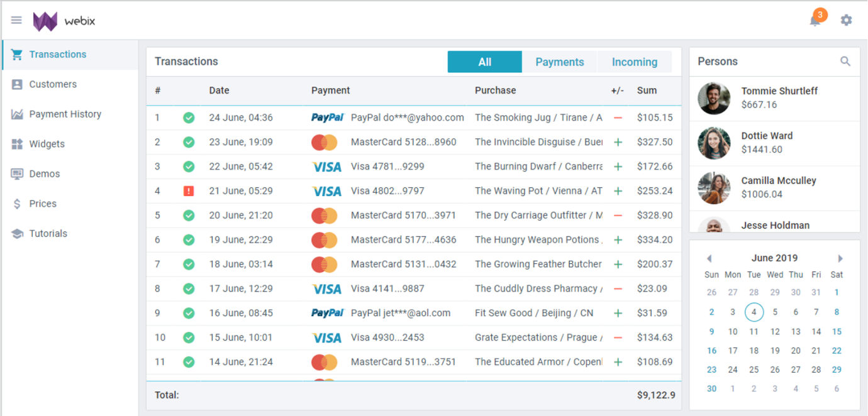Viewport: 868px width, 416px height.
Task: Click the search icon in Persons panel
Action: [845, 62]
